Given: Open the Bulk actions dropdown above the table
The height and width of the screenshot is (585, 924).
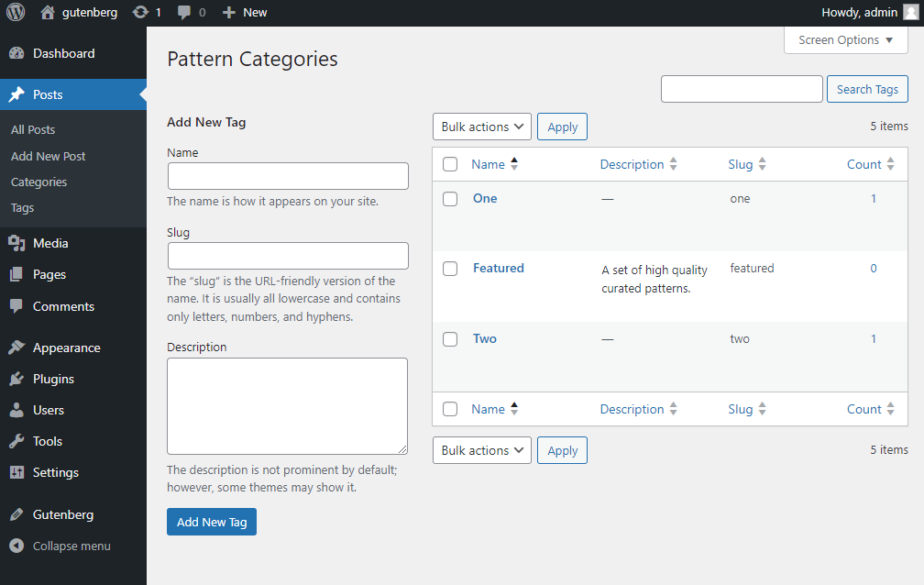Looking at the screenshot, I should click(481, 126).
